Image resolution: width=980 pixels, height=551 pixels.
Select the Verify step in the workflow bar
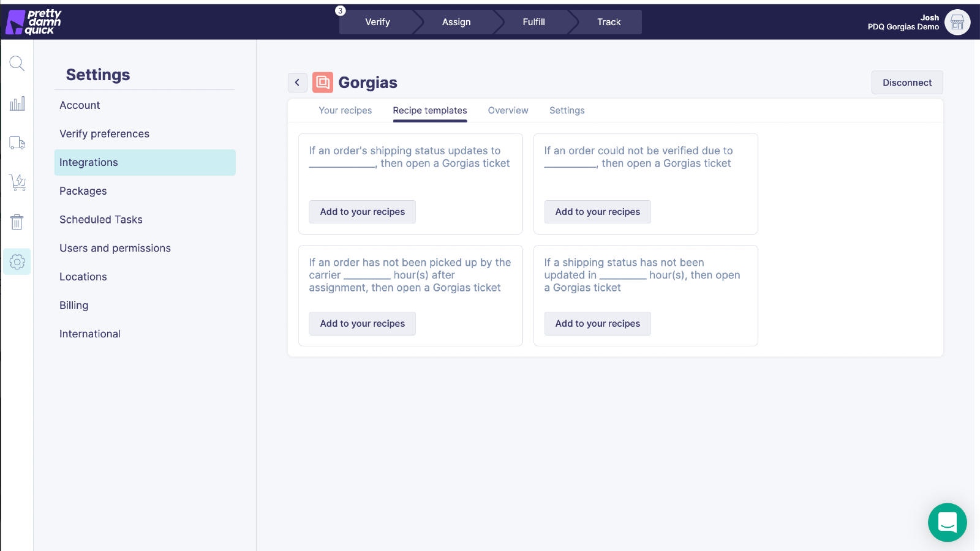coord(378,21)
